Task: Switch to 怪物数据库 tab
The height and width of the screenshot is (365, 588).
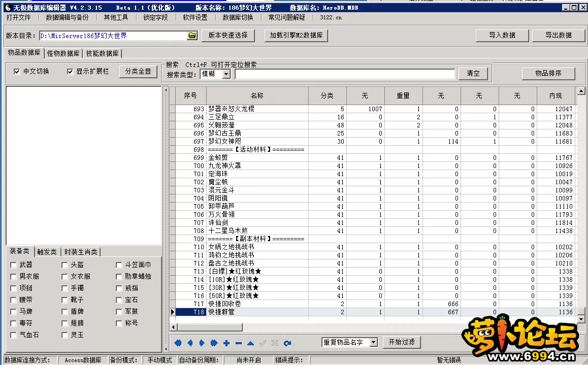Action: (63, 54)
